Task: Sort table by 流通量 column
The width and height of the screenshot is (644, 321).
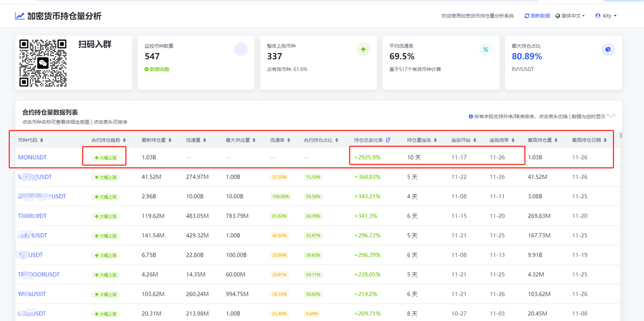Action: (196, 140)
